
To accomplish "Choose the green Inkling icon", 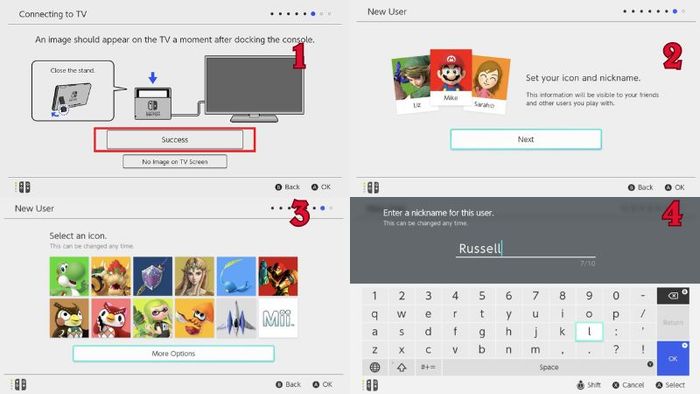I will point(153,318).
